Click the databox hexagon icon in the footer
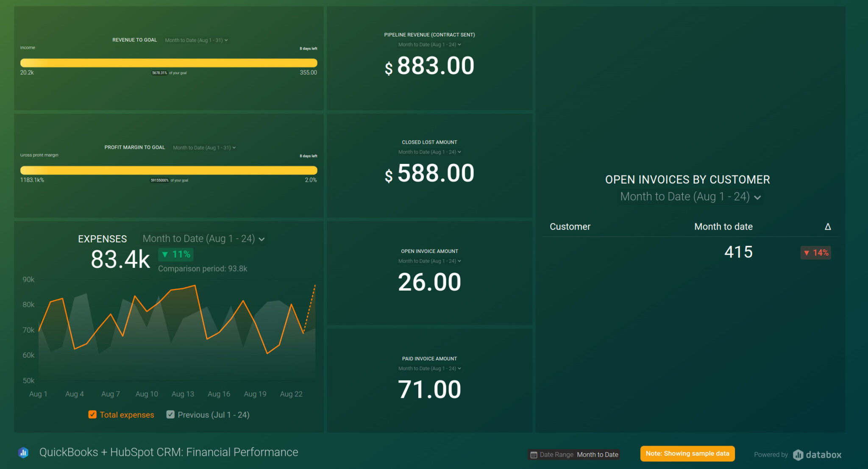868x469 pixels. click(798, 455)
